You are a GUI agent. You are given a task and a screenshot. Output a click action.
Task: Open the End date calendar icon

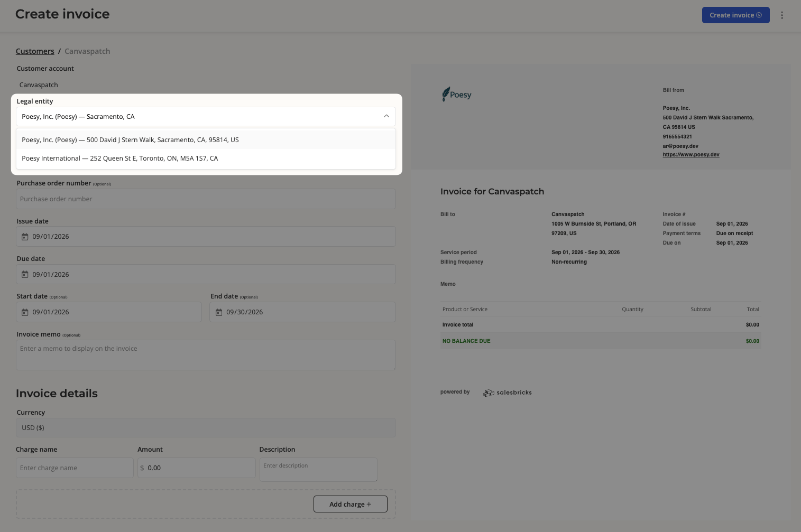(219, 312)
